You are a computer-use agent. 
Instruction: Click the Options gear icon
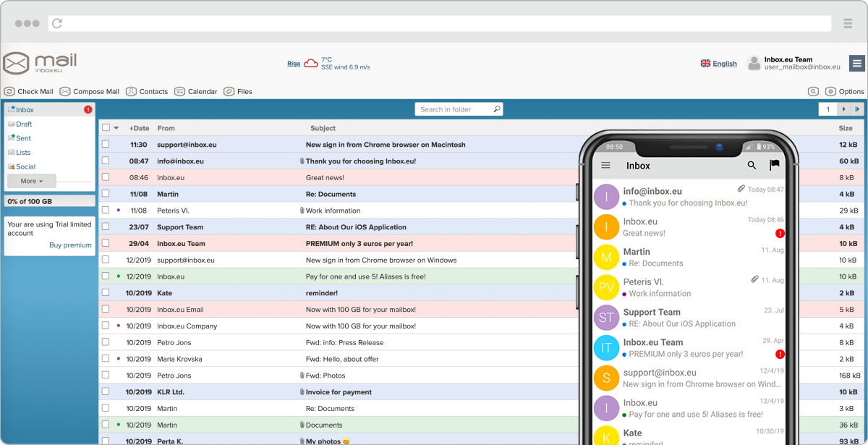830,92
